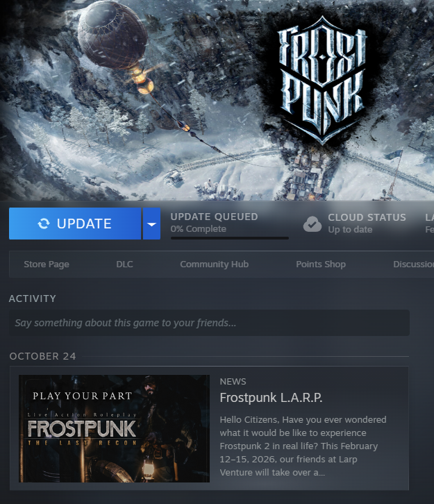
Task: Click the CLOUD STATUS label
Action: click(367, 217)
